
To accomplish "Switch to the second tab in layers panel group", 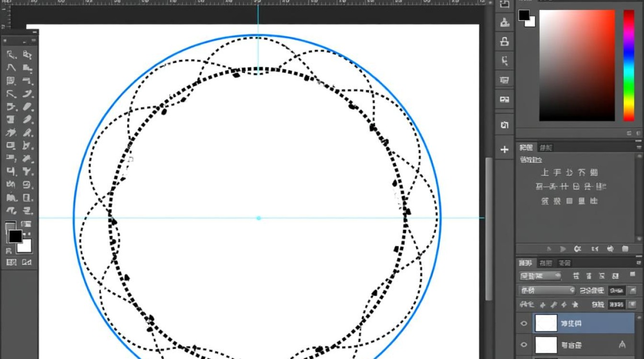I will (545, 263).
